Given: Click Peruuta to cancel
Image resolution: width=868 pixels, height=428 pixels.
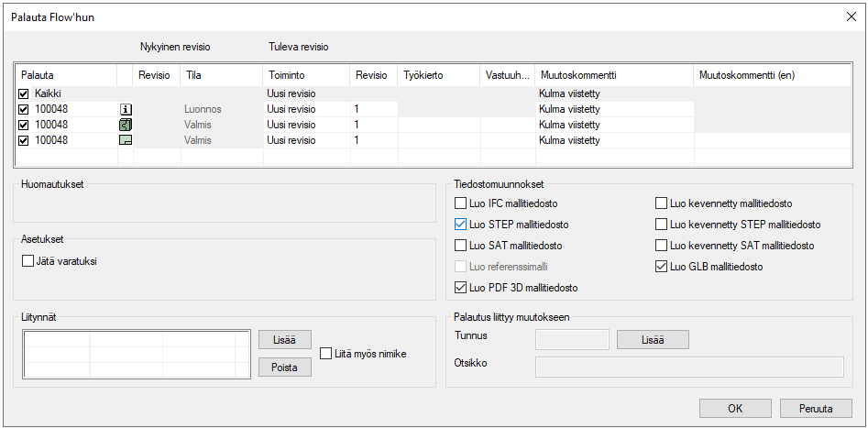Looking at the screenshot, I should coord(816,409).
